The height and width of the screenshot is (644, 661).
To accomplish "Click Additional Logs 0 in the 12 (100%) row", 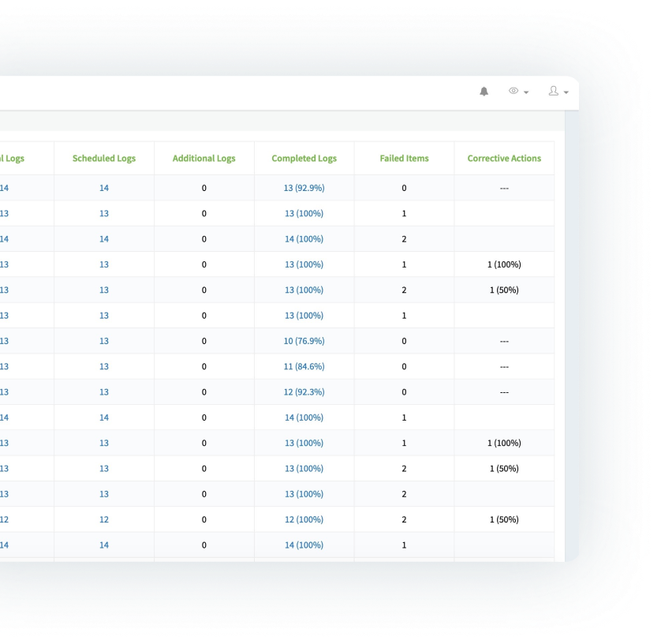I will tap(204, 519).
